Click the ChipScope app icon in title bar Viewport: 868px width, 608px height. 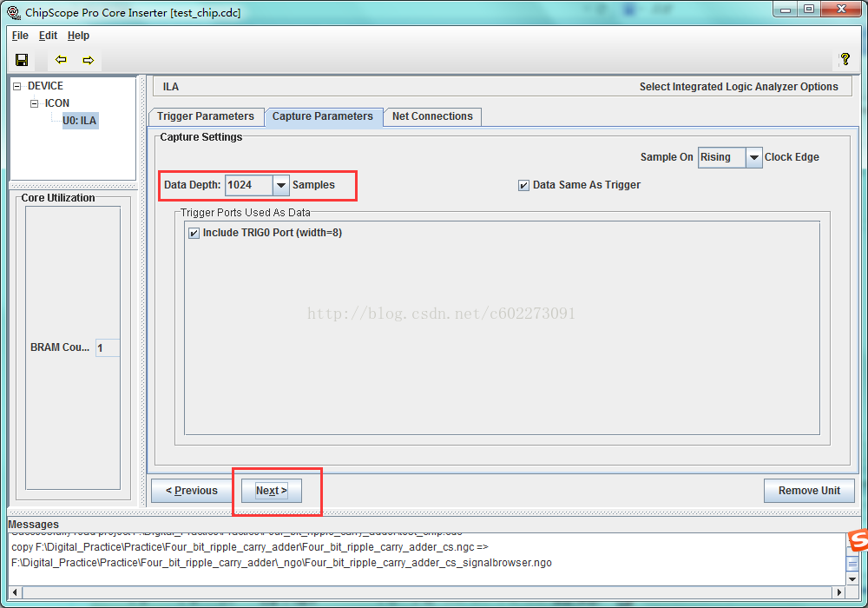click(x=13, y=11)
